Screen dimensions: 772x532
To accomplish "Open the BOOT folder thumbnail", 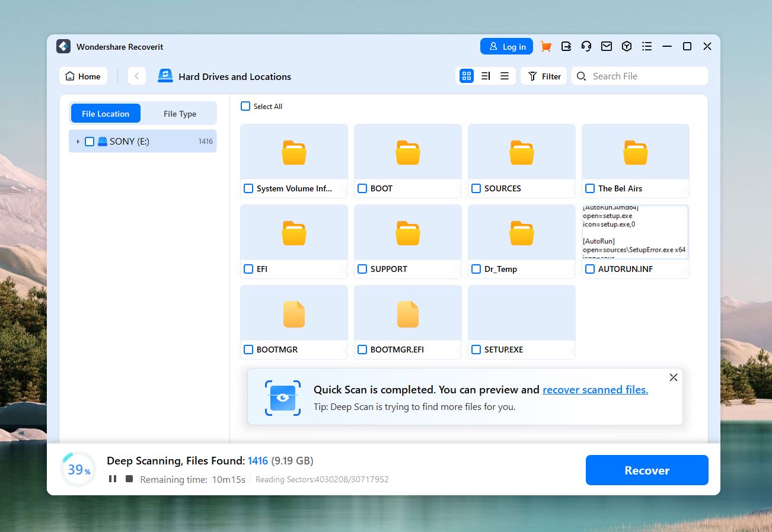I will (408, 152).
